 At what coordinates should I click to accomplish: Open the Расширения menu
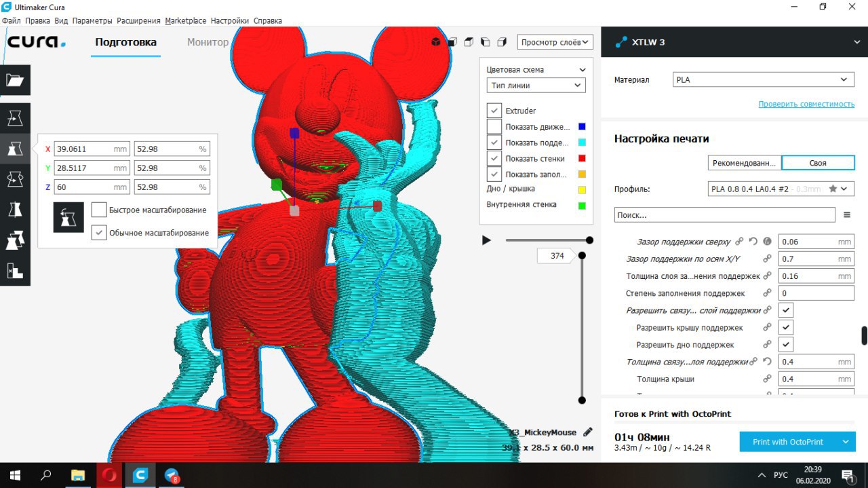[x=139, y=21]
